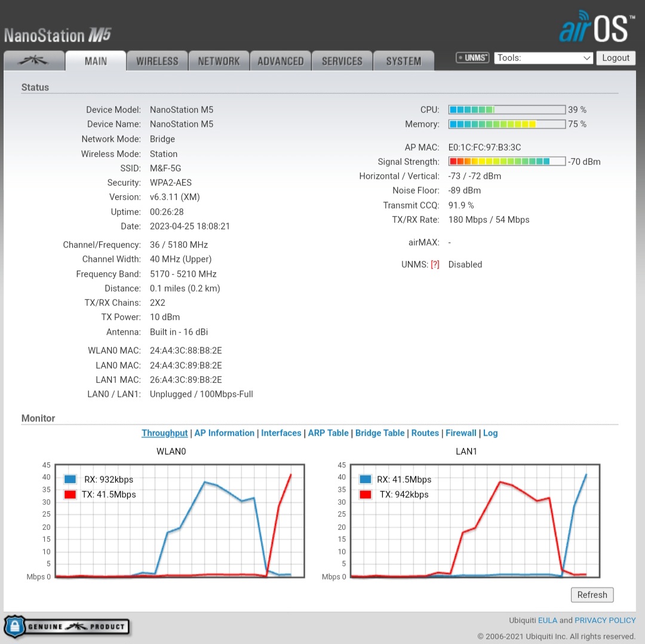Open the Firewall monitor link
Viewport: 645px width, 644px height.
tap(460, 433)
